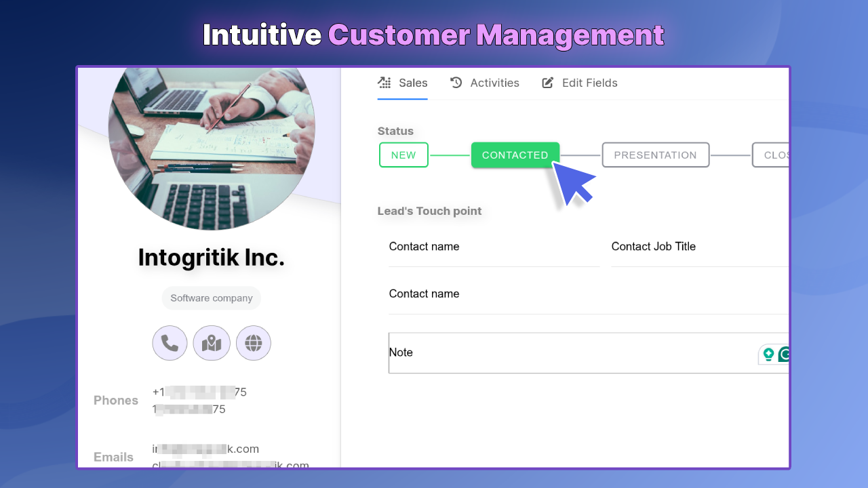
Task: Click the first phone number starting +1
Action: pos(199,392)
